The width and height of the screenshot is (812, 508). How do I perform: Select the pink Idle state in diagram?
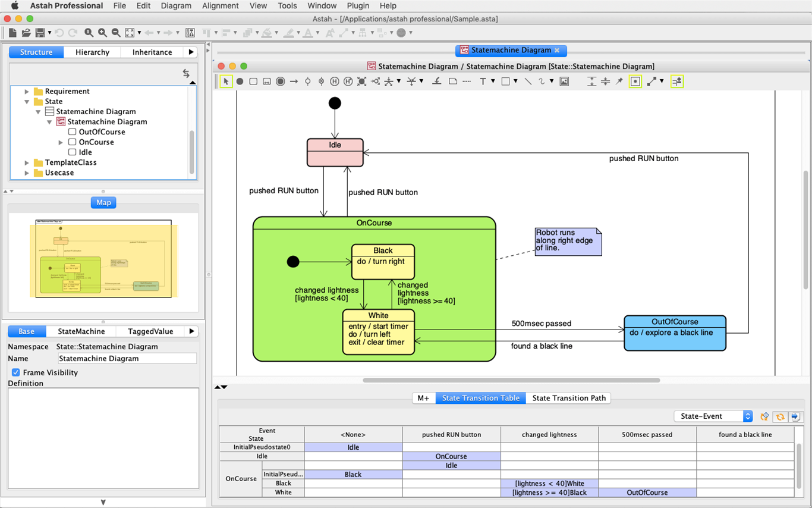pyautogui.click(x=335, y=152)
